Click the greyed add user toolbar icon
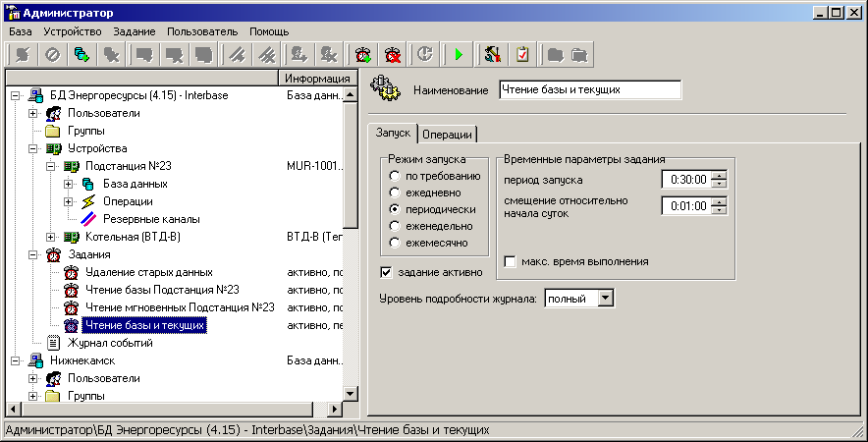This screenshot has height=442, width=868. (x=299, y=55)
